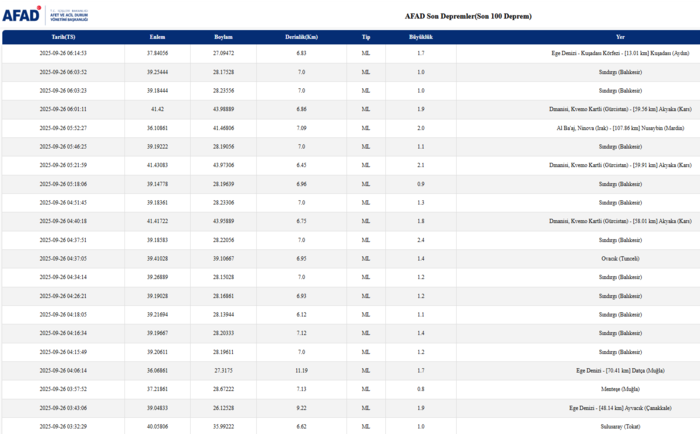Click magnitude value 2.0

click(x=421, y=128)
